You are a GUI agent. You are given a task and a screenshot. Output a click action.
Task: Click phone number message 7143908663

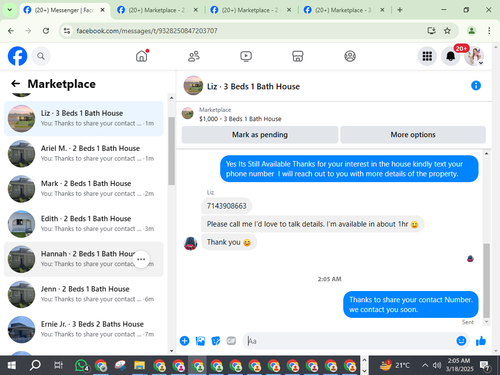pyautogui.click(x=227, y=206)
